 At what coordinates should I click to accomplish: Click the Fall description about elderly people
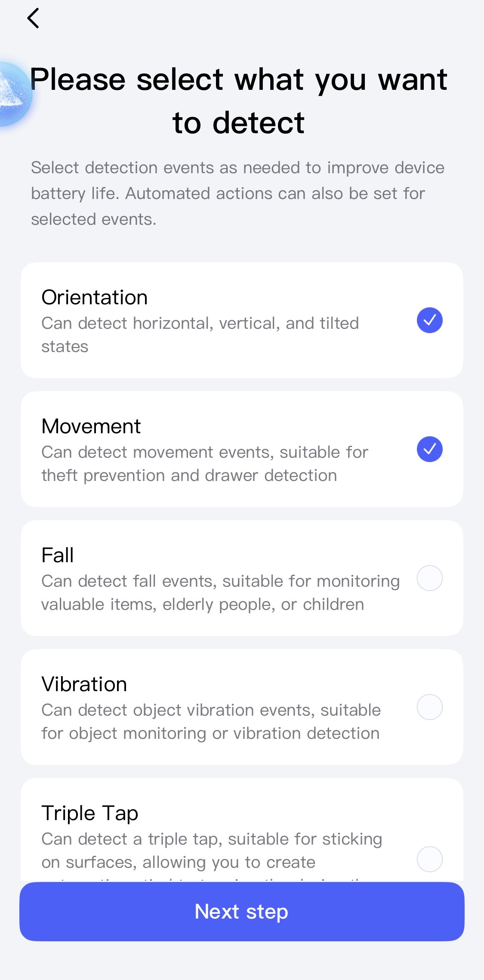pos(220,593)
